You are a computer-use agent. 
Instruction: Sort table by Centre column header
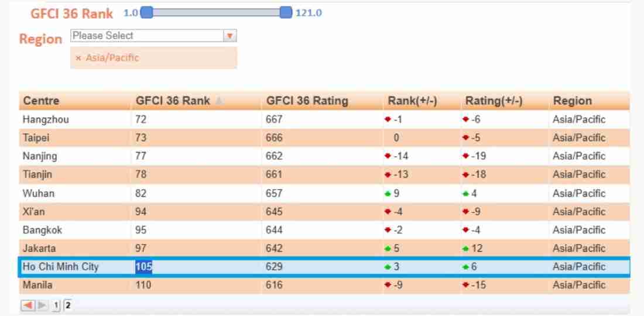tap(41, 101)
